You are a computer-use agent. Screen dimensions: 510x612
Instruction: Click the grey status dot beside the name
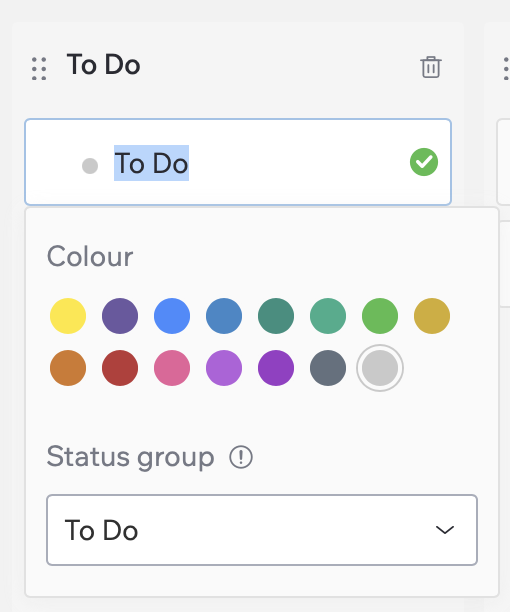pyautogui.click(x=90, y=166)
